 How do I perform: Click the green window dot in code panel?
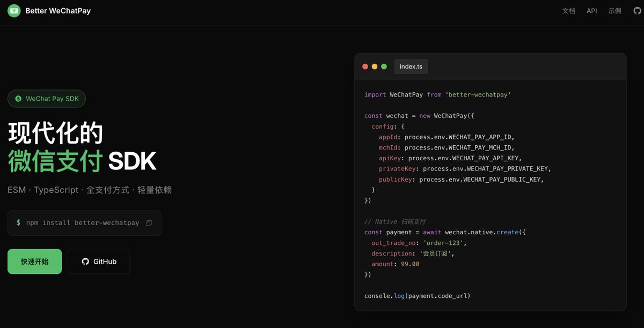pyautogui.click(x=384, y=66)
